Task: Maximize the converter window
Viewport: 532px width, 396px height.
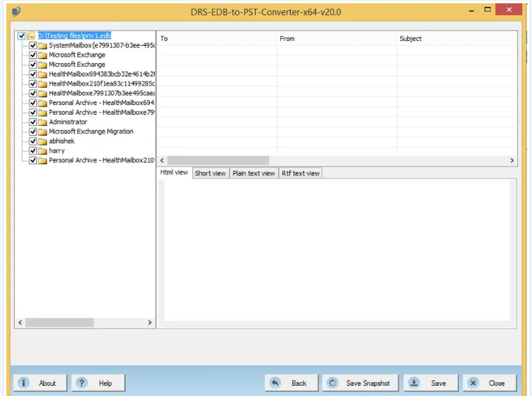Action: [x=487, y=10]
